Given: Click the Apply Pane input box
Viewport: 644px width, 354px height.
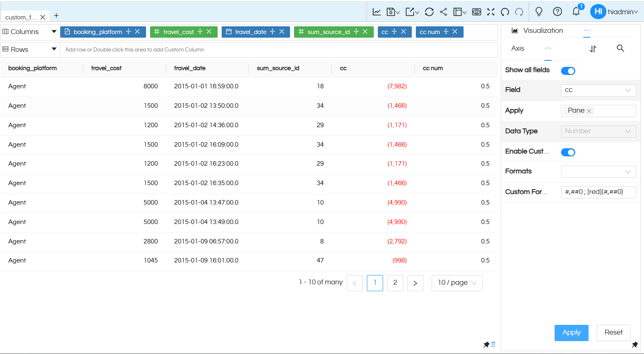Looking at the screenshot, I should pos(598,111).
